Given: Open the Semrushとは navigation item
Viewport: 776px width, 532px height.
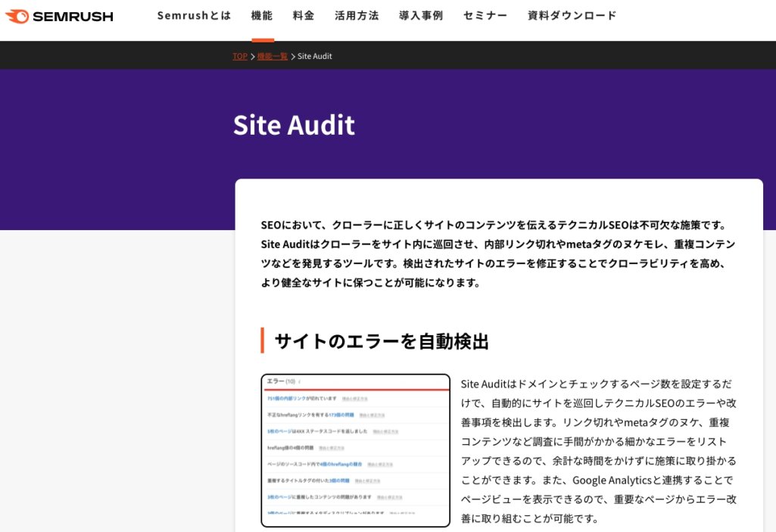Looking at the screenshot, I should pyautogui.click(x=193, y=14).
